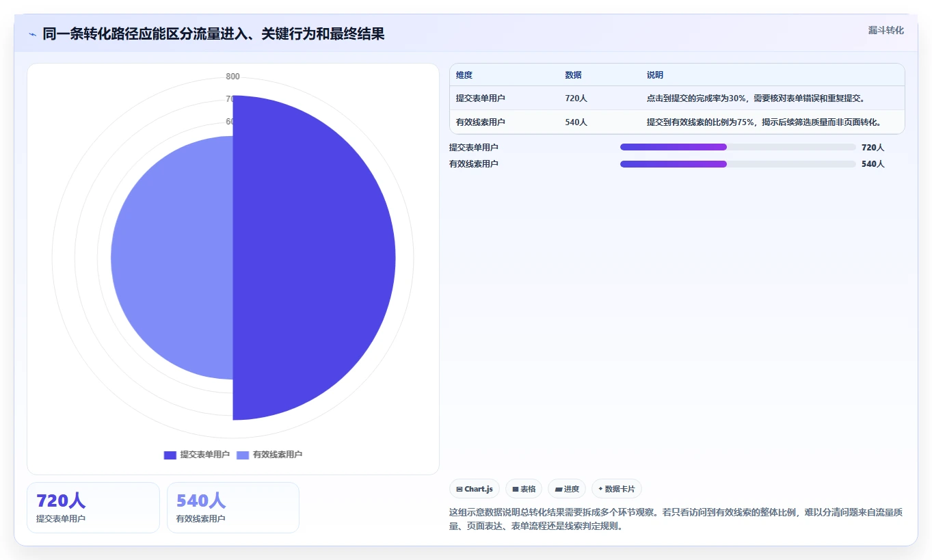The image size is (932, 560).
Task: Click the 540人 table cell
Action: pyautogui.click(x=576, y=122)
